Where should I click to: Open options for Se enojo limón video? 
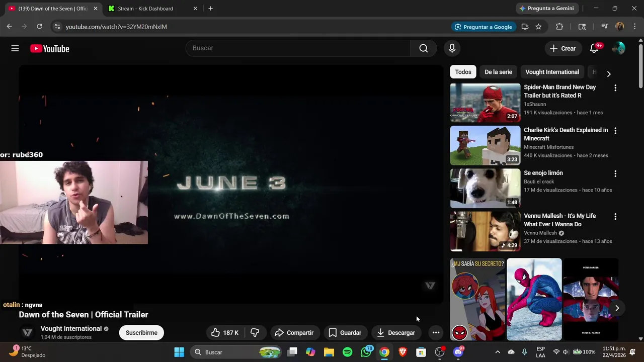[x=615, y=173]
